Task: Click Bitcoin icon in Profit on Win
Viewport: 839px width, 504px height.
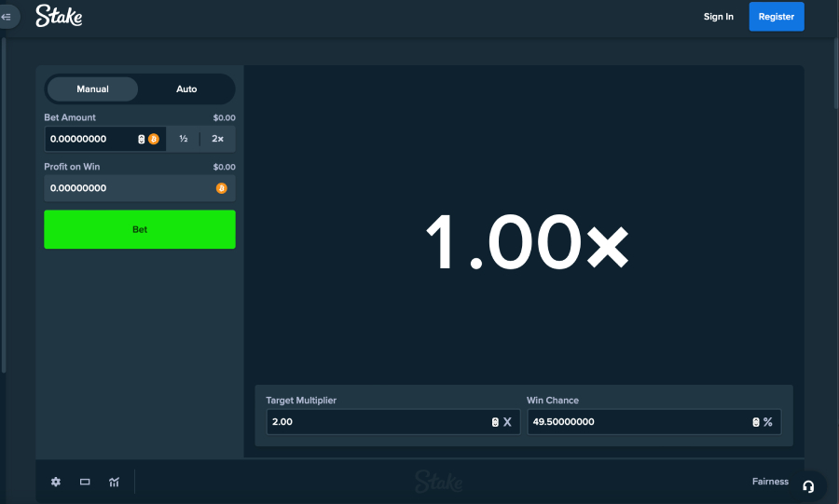Action: tap(221, 188)
